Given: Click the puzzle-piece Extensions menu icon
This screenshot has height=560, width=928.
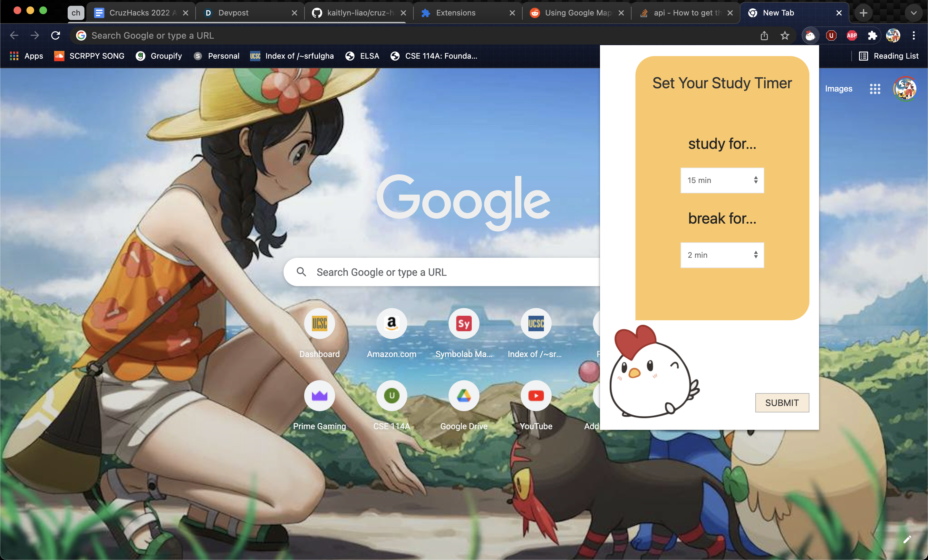Looking at the screenshot, I should (x=872, y=36).
